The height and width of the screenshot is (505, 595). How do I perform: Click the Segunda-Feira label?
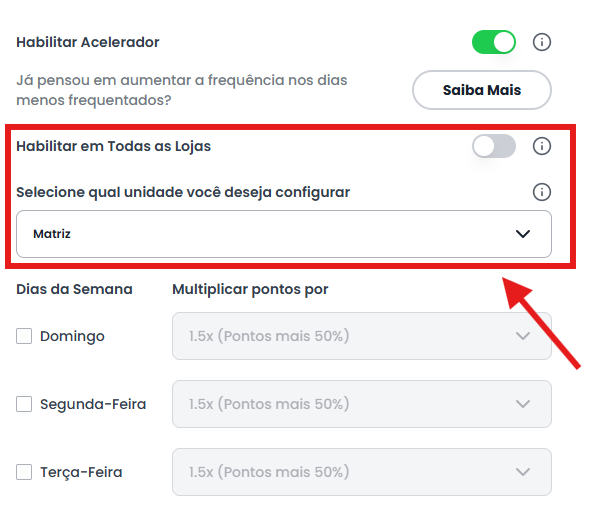93,404
